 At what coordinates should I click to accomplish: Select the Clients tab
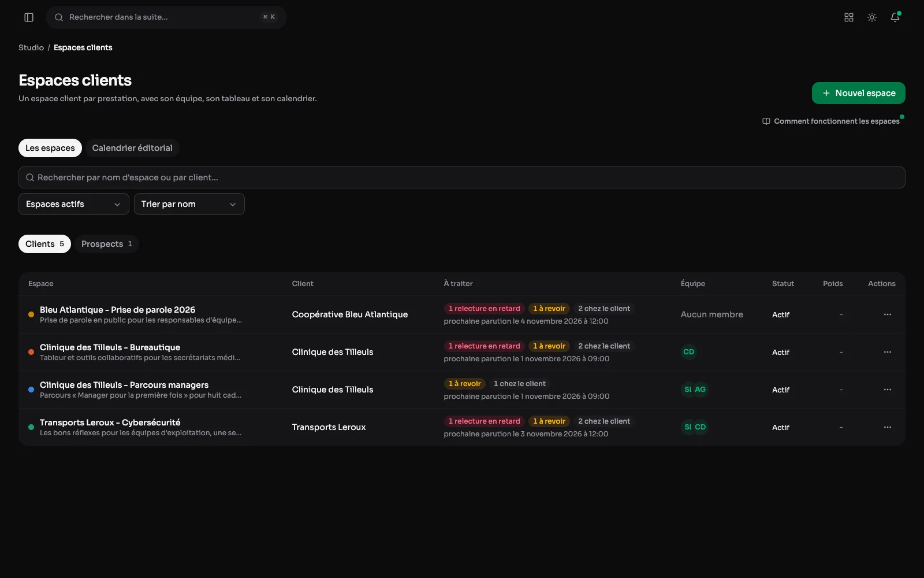point(44,244)
